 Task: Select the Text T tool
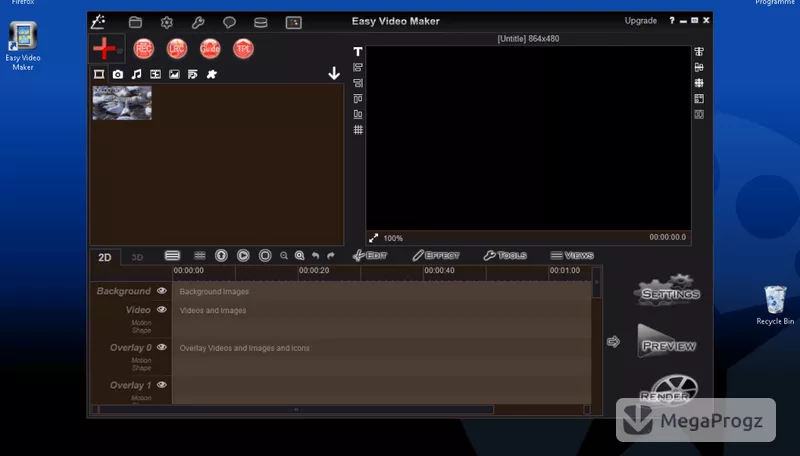pos(358,52)
